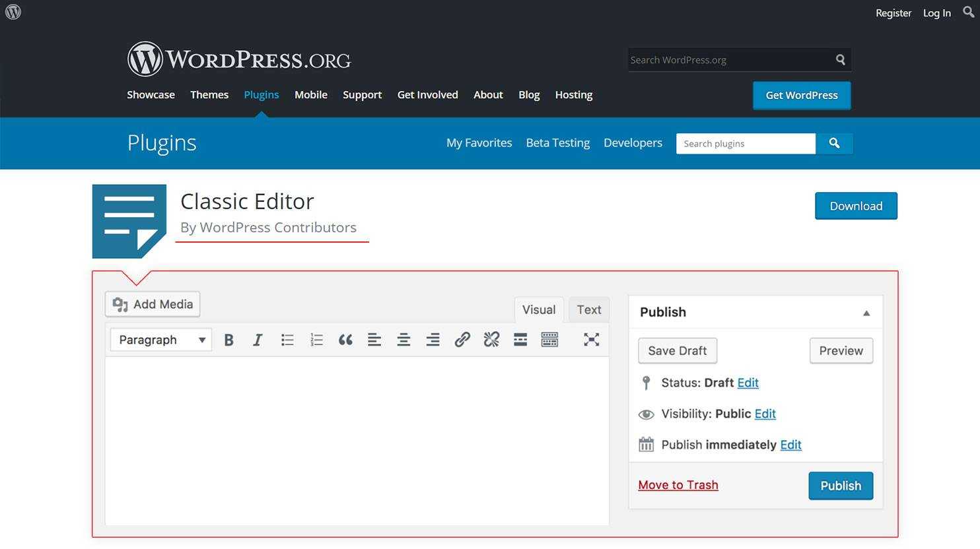This screenshot has height=549, width=980.
Task: Click into the editor content area
Action: 357,441
